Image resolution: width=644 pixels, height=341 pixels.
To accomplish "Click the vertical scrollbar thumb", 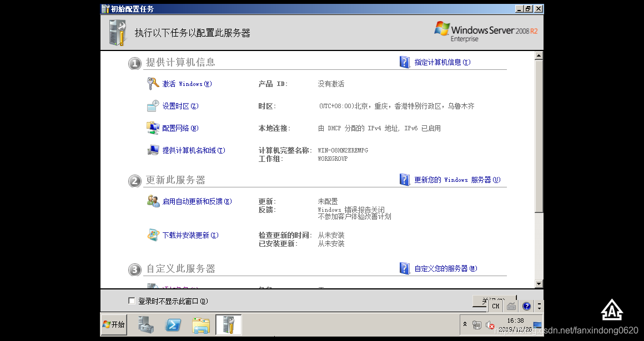I will [x=539, y=136].
